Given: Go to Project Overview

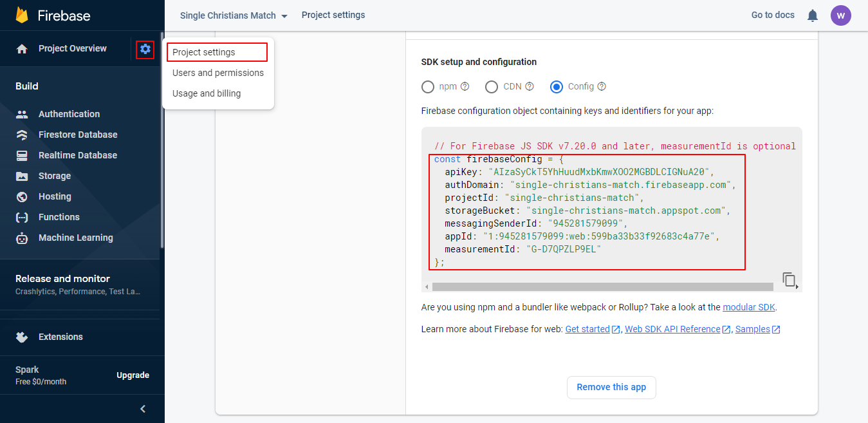Looking at the screenshot, I should (x=73, y=48).
